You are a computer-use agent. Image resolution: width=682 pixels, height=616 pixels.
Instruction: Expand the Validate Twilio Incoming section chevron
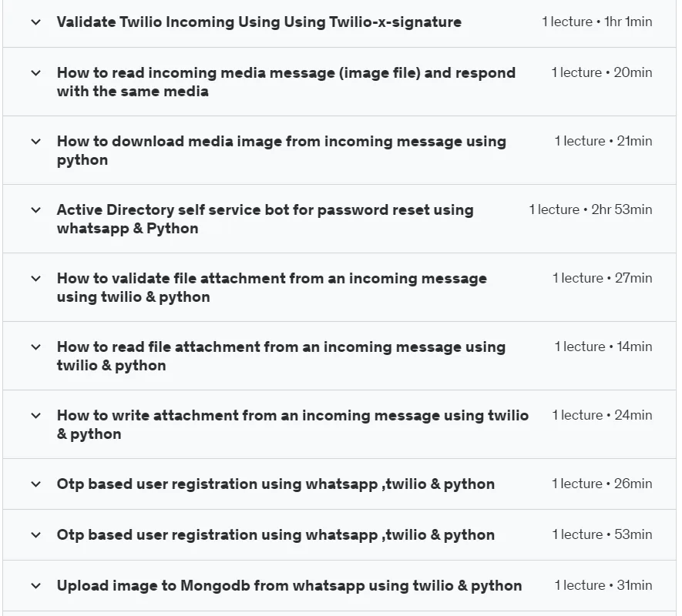[36, 22]
